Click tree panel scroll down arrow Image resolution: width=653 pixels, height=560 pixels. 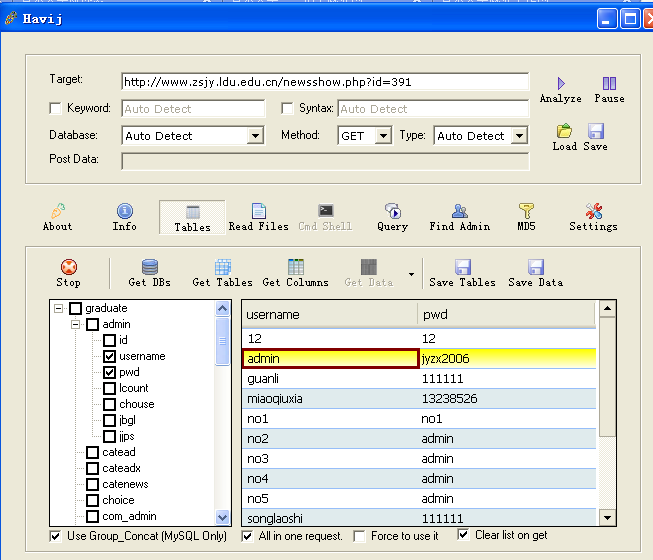pyautogui.click(x=222, y=518)
